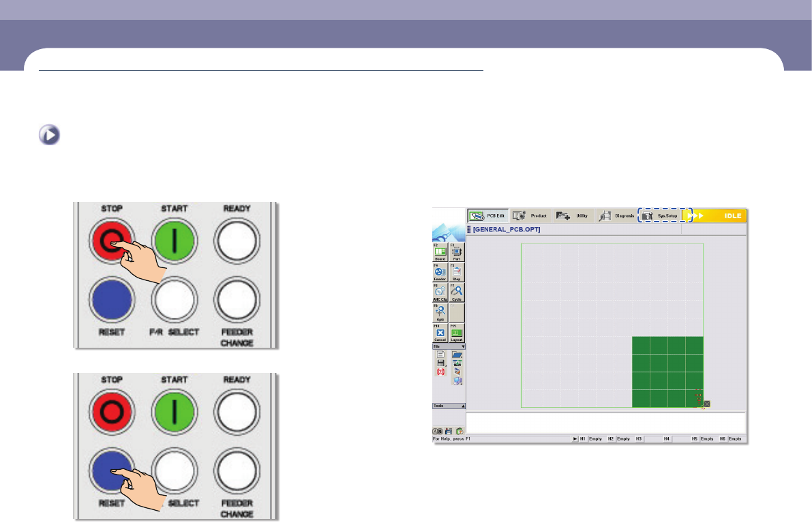Open the F3 Part tool

457,253
